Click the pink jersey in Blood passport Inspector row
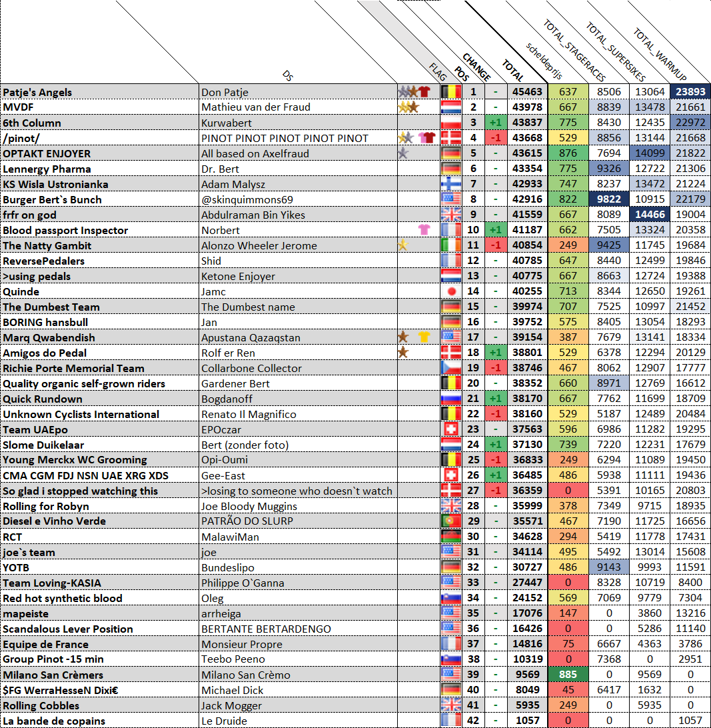 [x=424, y=229]
